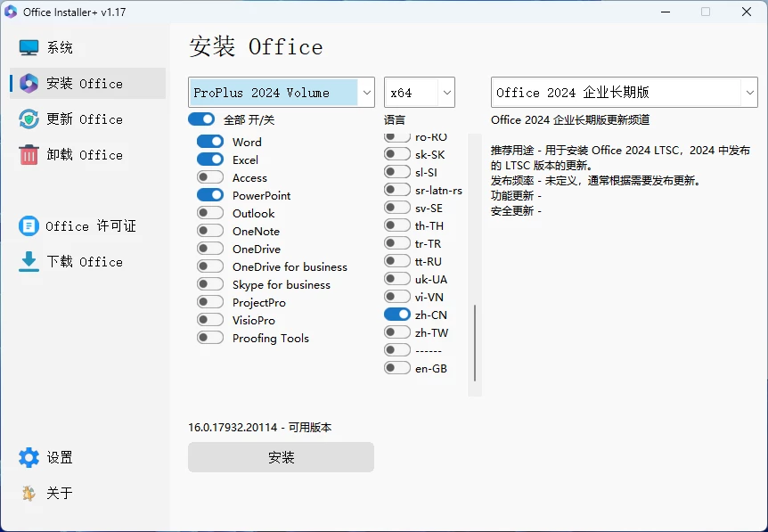Click the download arrow icon for 下载 Office
Image resolution: width=768 pixels, height=532 pixels.
tap(29, 262)
